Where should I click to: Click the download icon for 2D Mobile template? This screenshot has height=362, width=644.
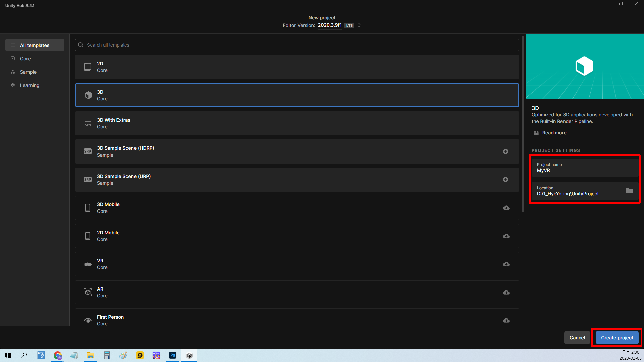(x=506, y=236)
